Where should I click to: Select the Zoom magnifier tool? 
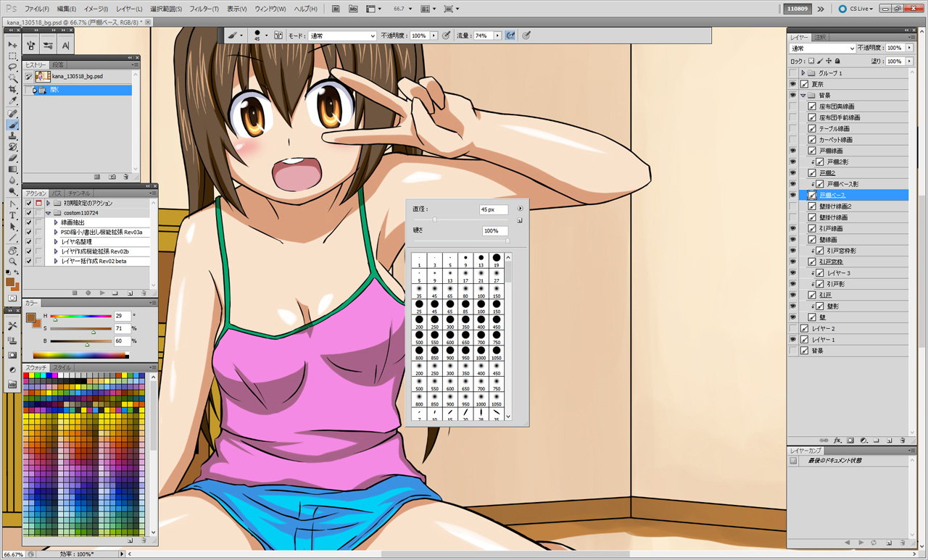tap(12, 261)
